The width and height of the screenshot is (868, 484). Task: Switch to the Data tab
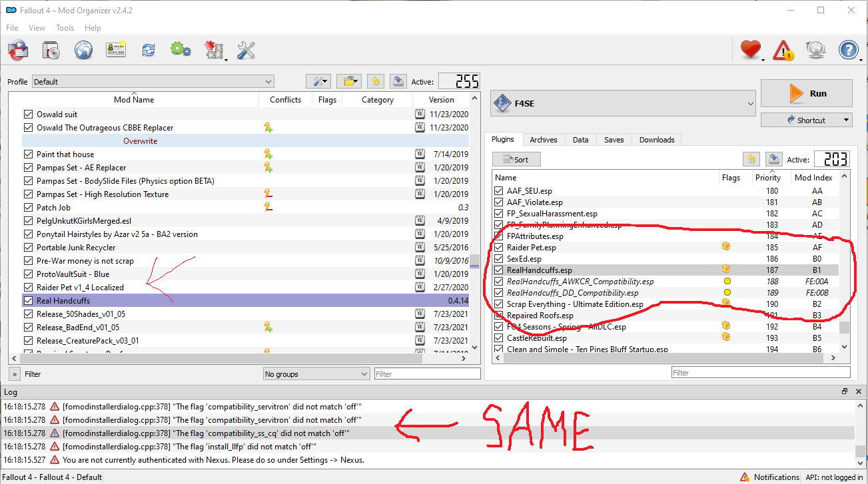(581, 140)
